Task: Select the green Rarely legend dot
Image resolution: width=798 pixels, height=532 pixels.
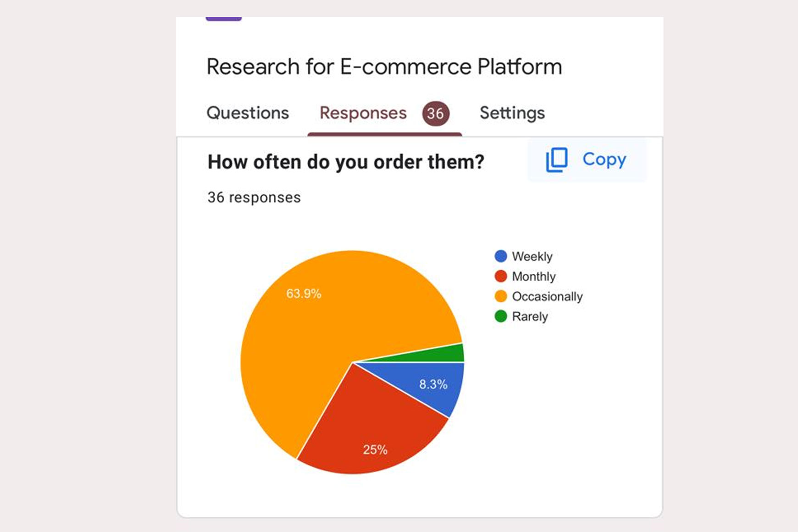Action: click(x=501, y=316)
